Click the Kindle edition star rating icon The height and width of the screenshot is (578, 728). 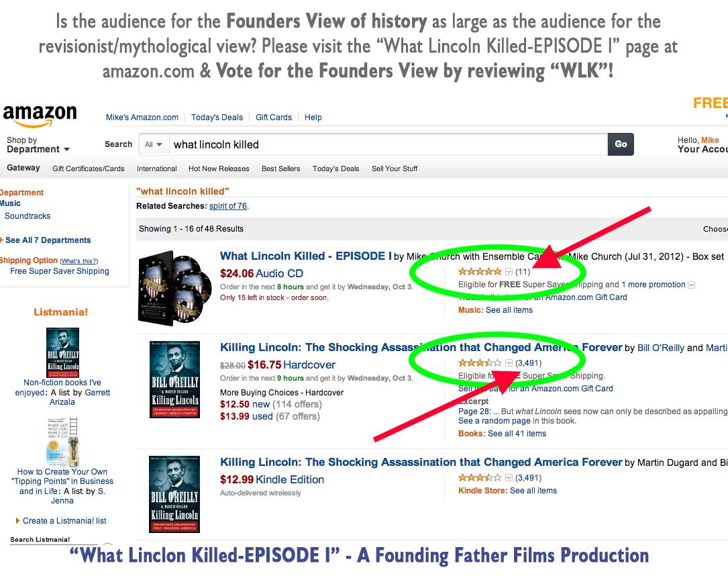pyautogui.click(x=480, y=477)
